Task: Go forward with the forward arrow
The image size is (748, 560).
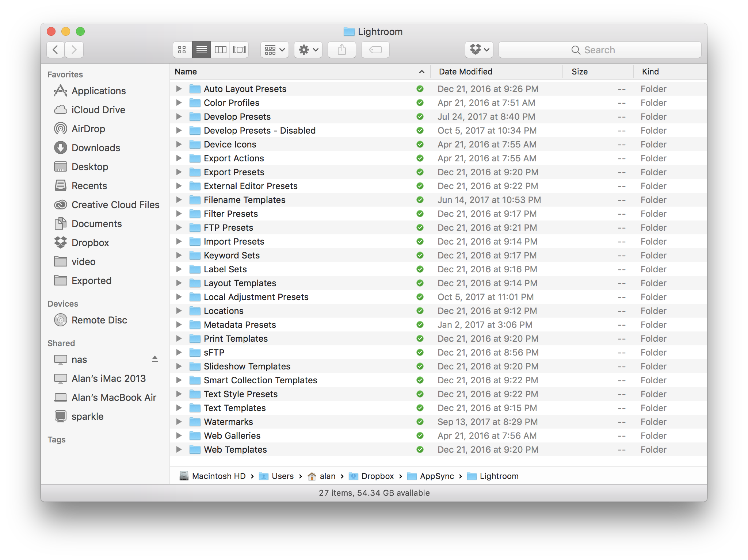Action: coord(74,50)
